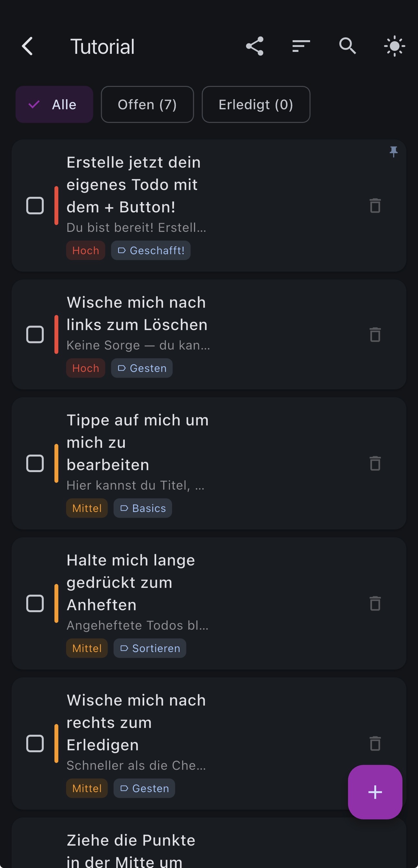Screen dimensions: 418x868
Task: Click the orange priority bar on 'Halte mich'
Action: 56,603
